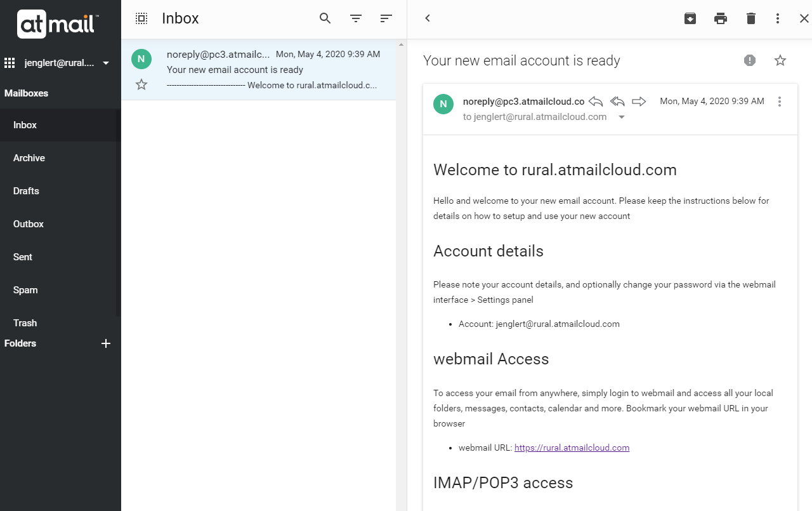This screenshot has height=511, width=812.
Task: Open 'Your new email account is ready' list item
Action: click(258, 70)
